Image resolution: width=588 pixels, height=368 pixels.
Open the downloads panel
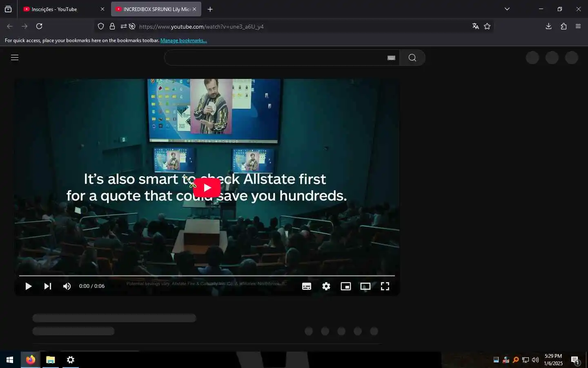548,26
